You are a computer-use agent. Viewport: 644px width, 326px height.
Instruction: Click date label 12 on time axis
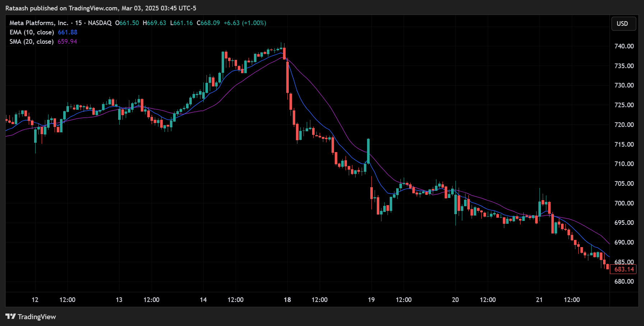[35, 300]
